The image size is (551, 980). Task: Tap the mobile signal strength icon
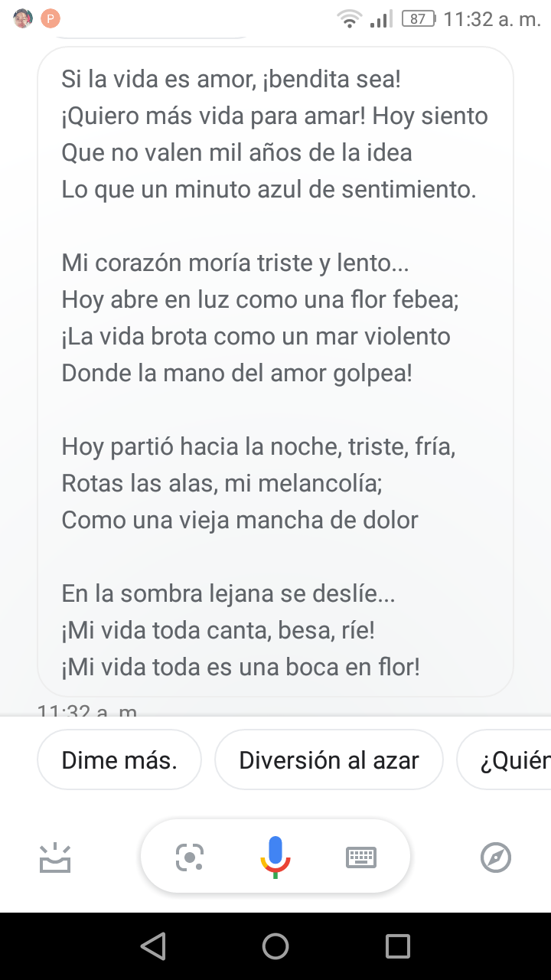click(380, 19)
